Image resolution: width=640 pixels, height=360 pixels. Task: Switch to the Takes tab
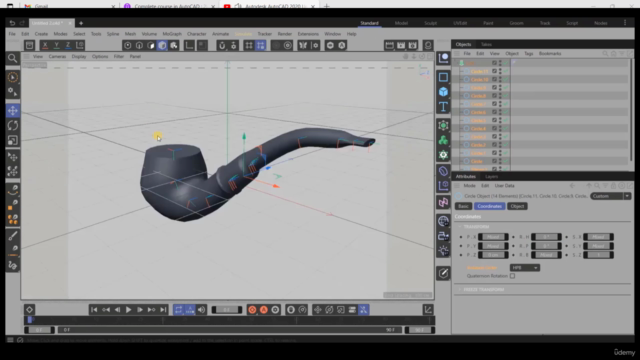pyautogui.click(x=486, y=44)
